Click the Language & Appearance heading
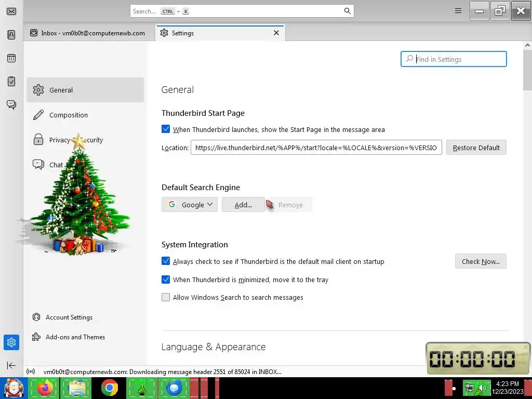 pos(214,347)
